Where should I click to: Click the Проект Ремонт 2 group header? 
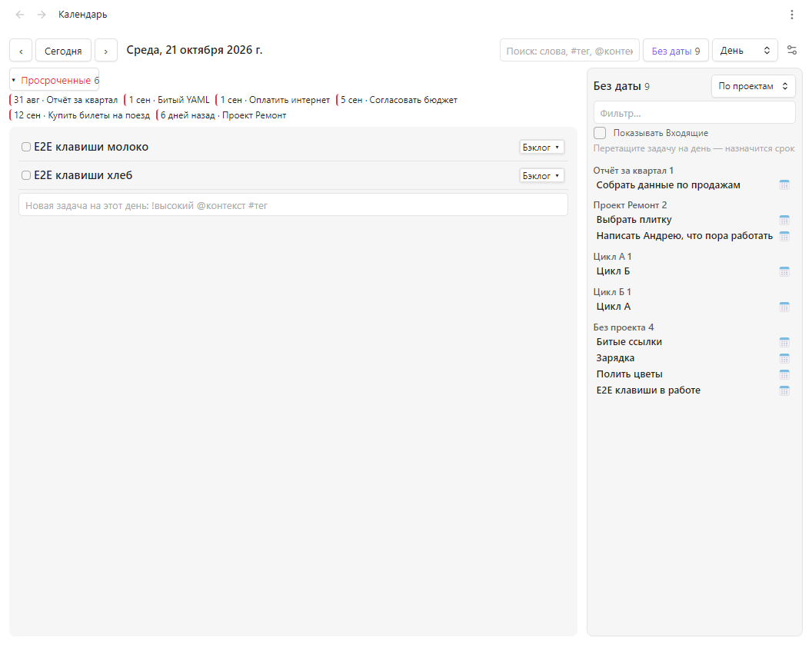point(630,205)
